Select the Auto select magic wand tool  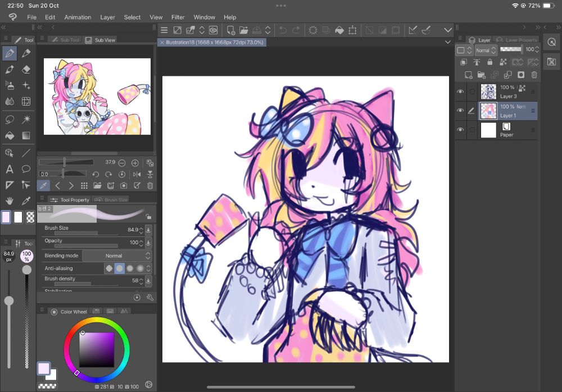click(26, 119)
